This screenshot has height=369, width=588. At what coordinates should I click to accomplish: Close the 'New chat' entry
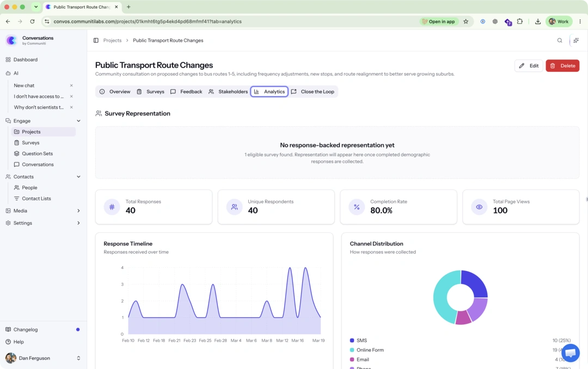pyautogui.click(x=71, y=85)
